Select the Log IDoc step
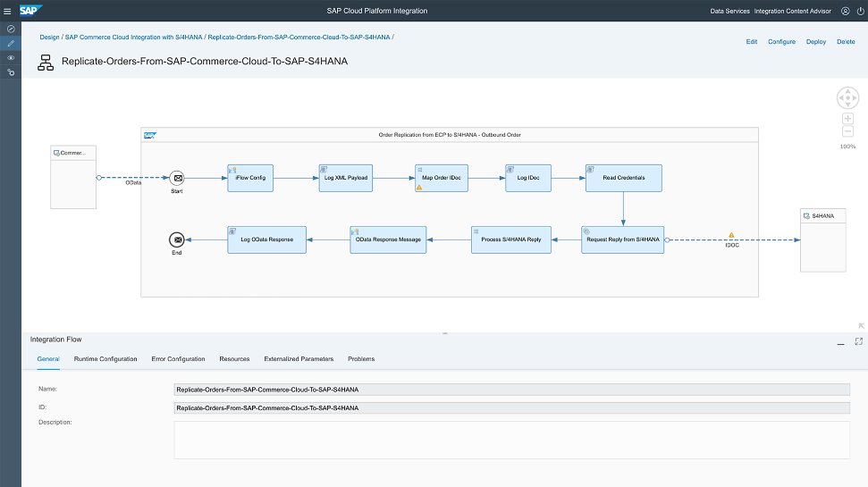Viewport: 868px width, 487px height. (x=528, y=178)
